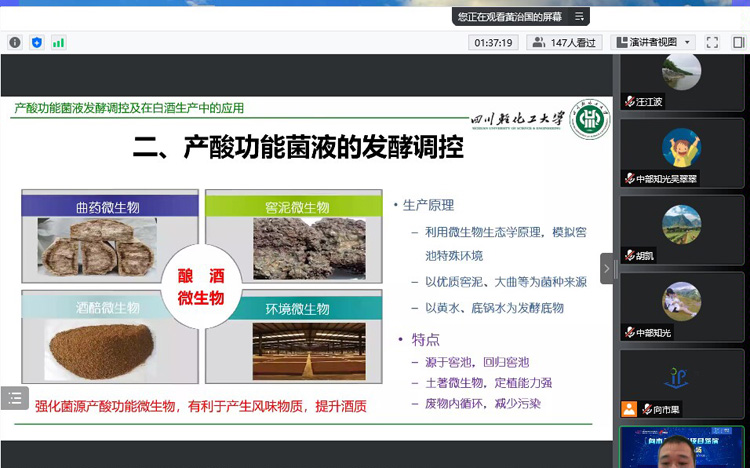Open the speaker view dropdown
The width and height of the screenshot is (750, 468).
point(652,43)
